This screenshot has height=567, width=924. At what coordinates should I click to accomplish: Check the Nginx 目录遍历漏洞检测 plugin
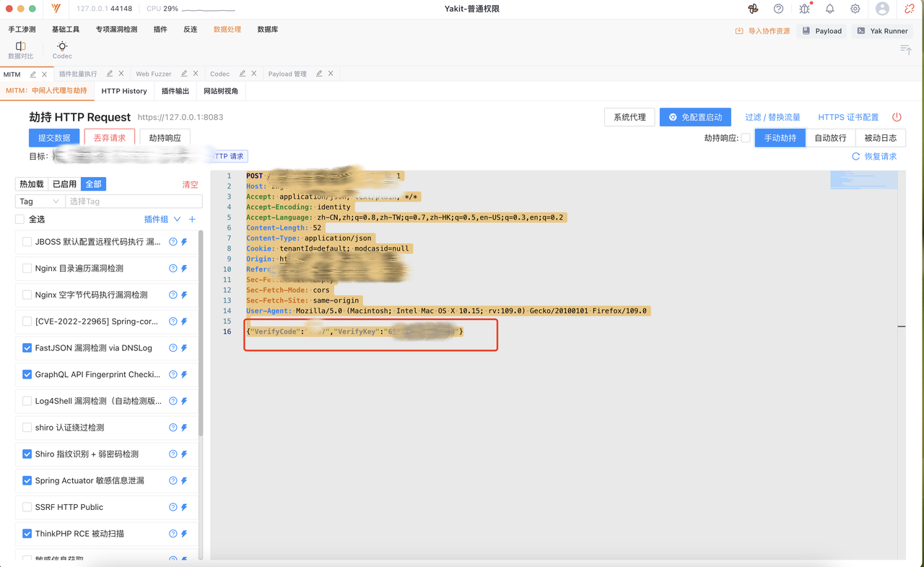coord(27,268)
